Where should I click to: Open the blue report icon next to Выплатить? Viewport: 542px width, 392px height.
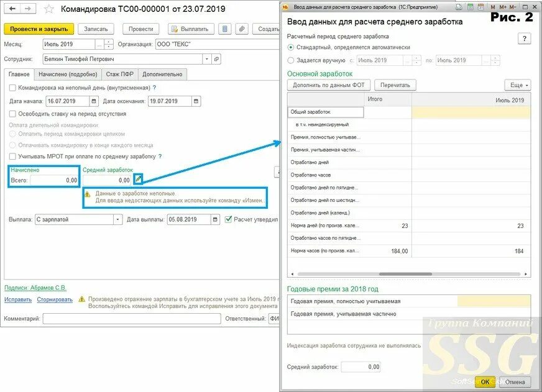[x=224, y=29]
